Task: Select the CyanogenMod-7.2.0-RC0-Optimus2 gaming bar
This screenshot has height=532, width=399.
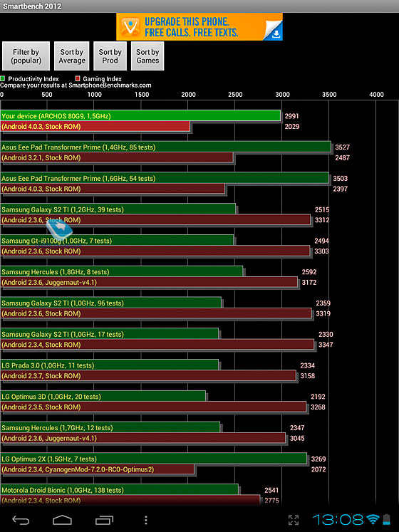Action: (x=97, y=470)
